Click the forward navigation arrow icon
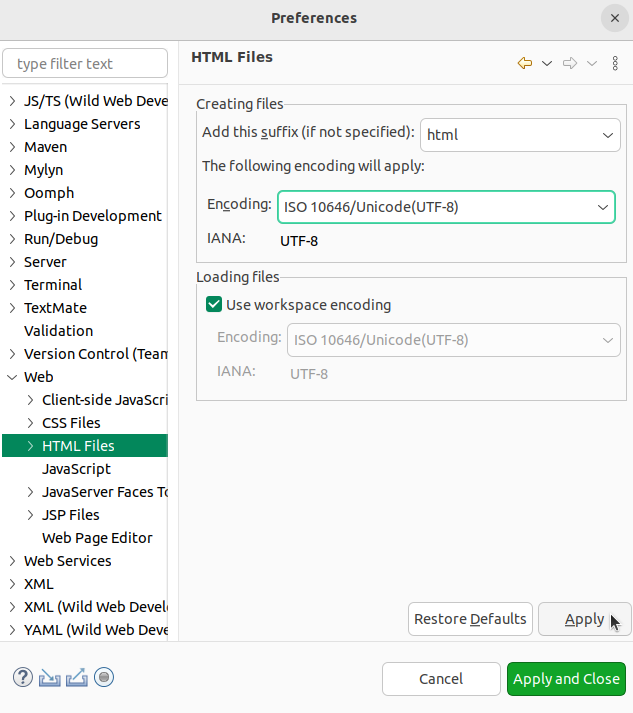The width and height of the screenshot is (633, 713). [570, 63]
